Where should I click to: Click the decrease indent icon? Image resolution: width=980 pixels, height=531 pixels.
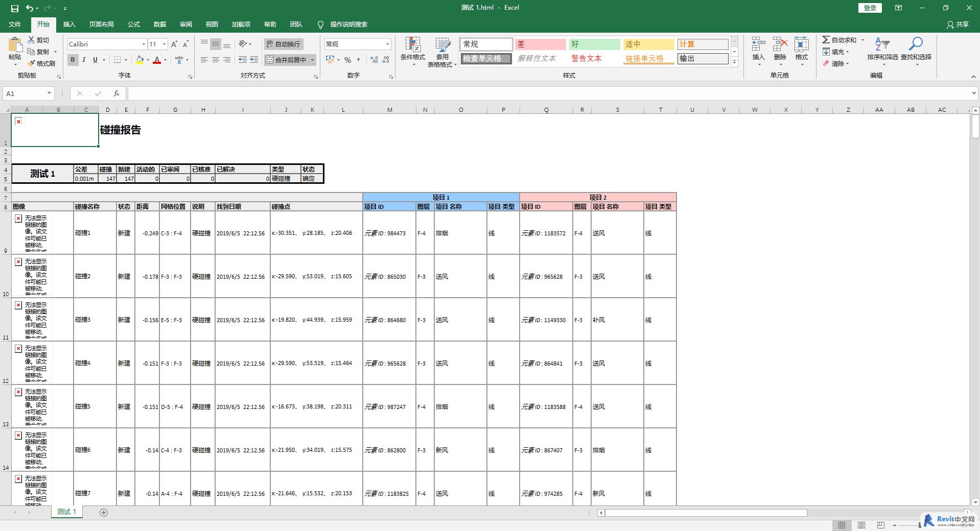(243, 60)
